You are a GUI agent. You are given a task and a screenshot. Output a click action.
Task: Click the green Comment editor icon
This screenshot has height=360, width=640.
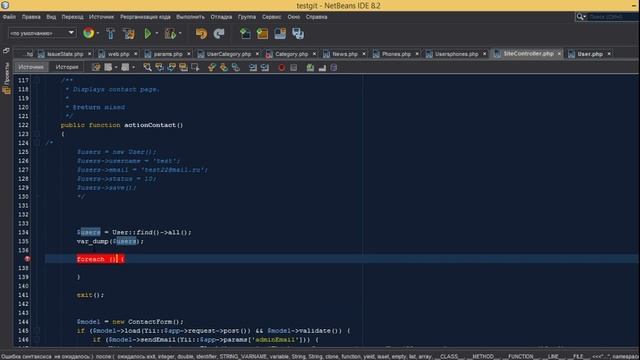[310, 67]
